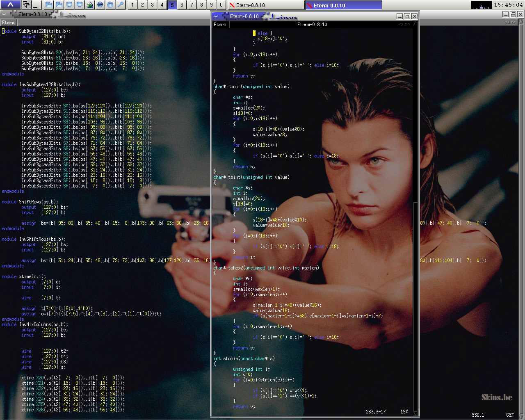
Task: Open the window menu arrow of the front Eterm
Action: pyautogui.click(x=216, y=16)
